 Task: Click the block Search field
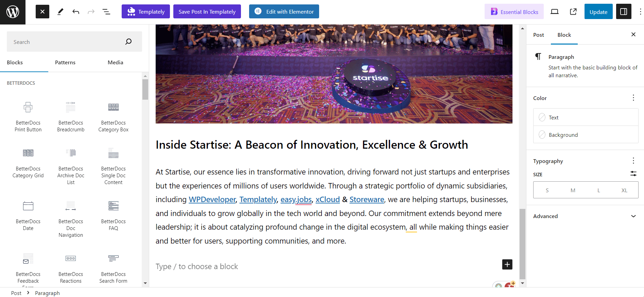coord(68,42)
